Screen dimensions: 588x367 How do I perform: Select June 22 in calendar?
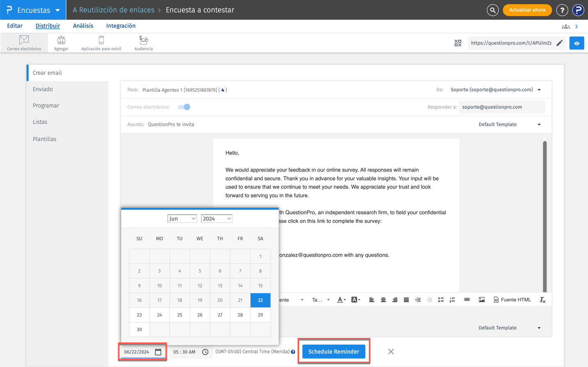pyautogui.click(x=260, y=300)
